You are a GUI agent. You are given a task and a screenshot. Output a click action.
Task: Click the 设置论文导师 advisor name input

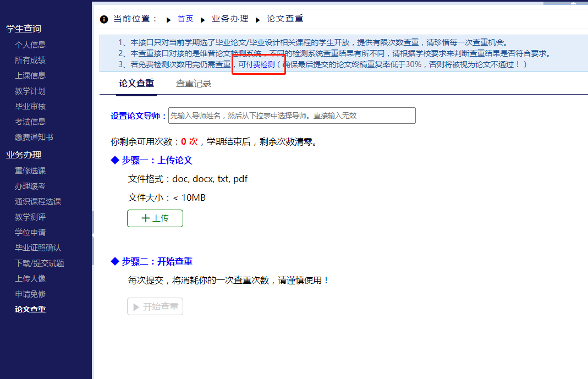coord(292,116)
